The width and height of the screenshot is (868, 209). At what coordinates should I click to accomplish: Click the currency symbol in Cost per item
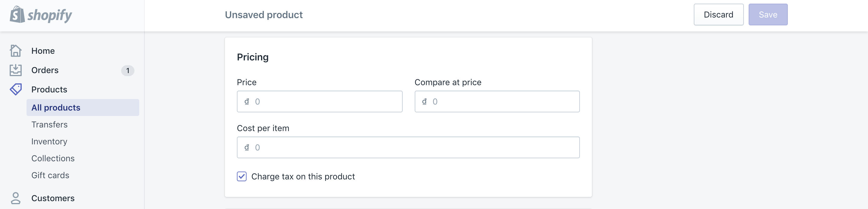pyautogui.click(x=247, y=147)
